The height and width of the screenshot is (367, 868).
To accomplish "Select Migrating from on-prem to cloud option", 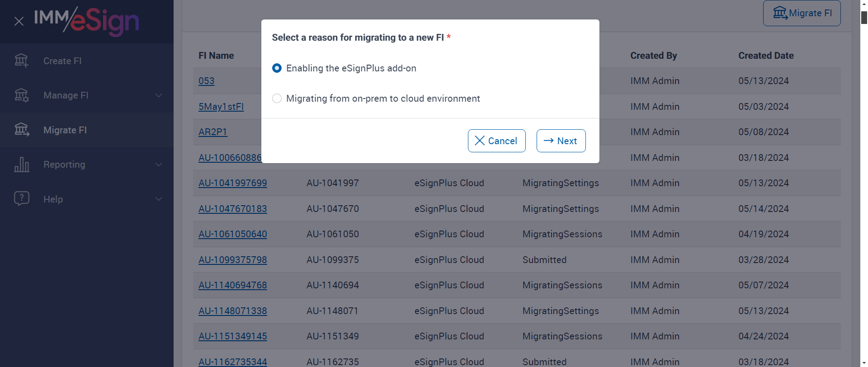I will coord(277,99).
